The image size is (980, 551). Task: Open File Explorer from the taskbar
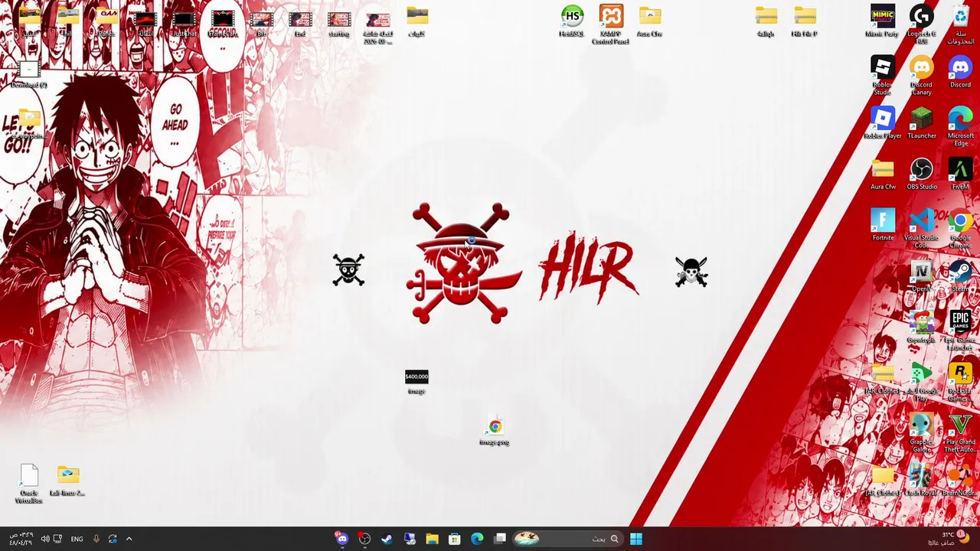tap(432, 539)
